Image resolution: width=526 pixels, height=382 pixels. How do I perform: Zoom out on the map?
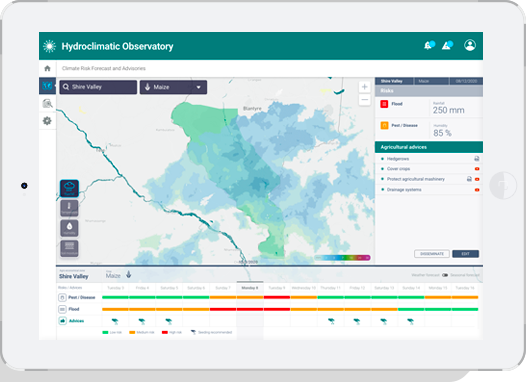point(364,100)
